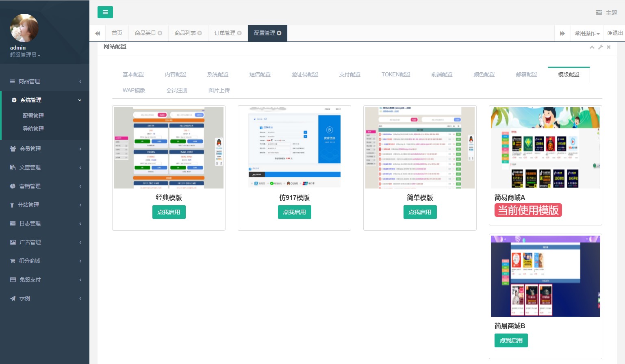Click the admin avatar picture
The image size is (625, 364).
pos(24,28)
